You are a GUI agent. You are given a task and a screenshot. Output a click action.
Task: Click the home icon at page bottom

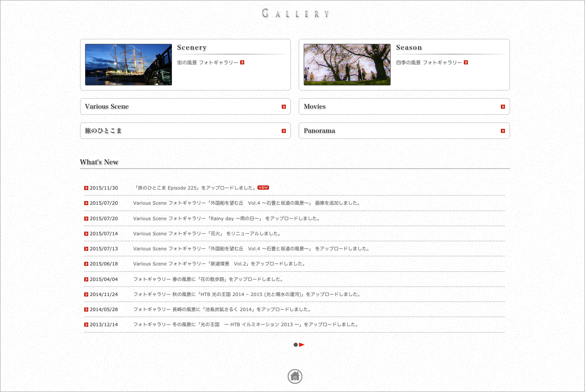[x=295, y=376]
